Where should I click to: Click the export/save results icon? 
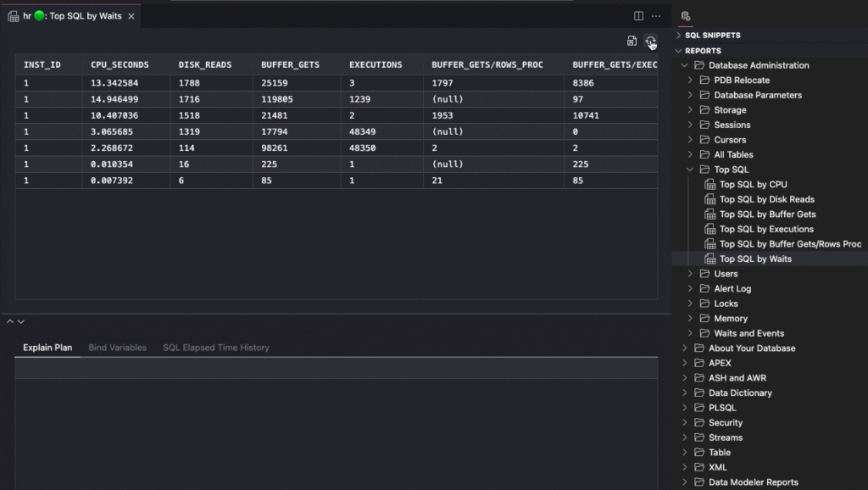[632, 42]
